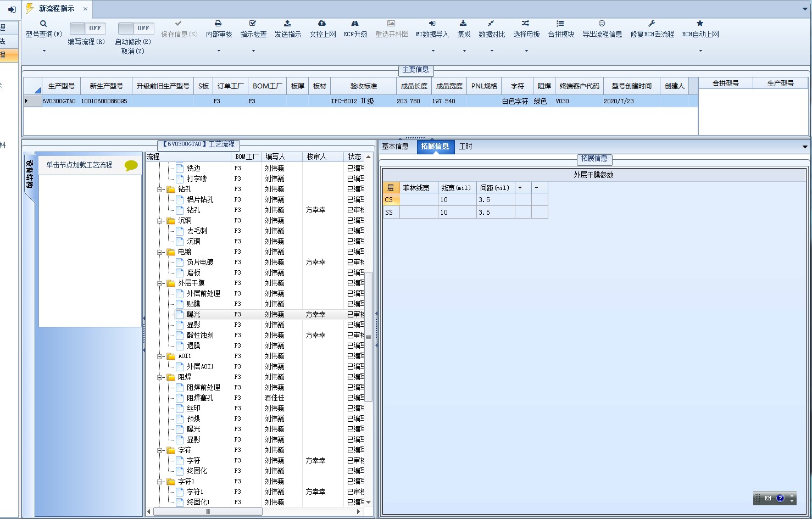Toggle the 编写流程(R) OFF switch
This screenshot has width=812, height=519.
point(87,28)
